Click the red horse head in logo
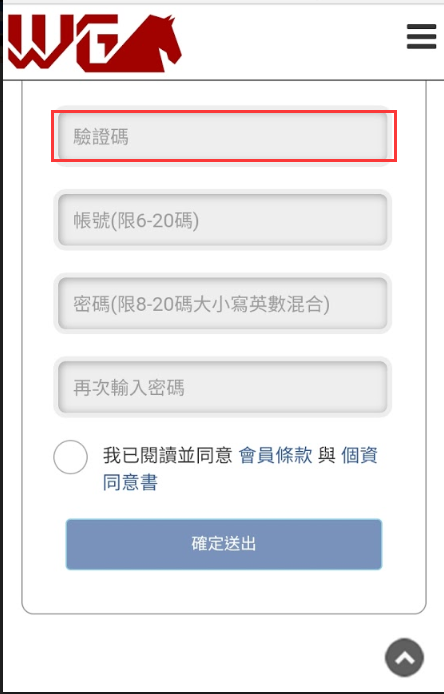This screenshot has height=694, width=444. (x=148, y=43)
